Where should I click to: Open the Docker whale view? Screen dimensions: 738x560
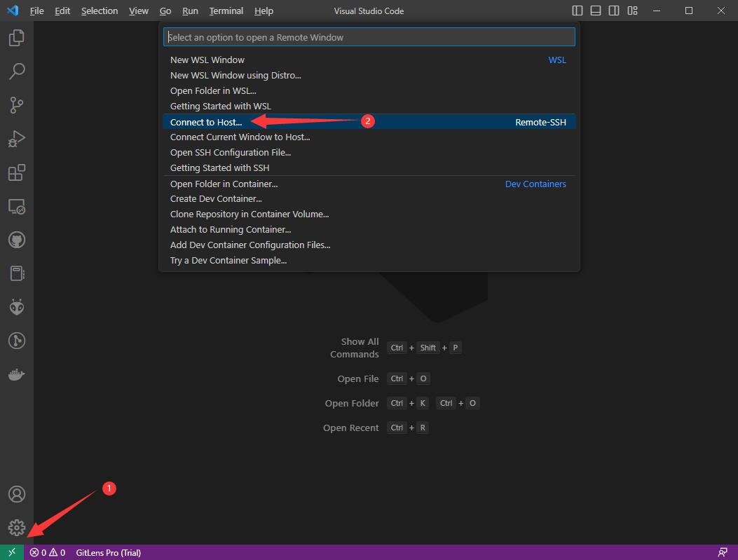[x=17, y=374]
